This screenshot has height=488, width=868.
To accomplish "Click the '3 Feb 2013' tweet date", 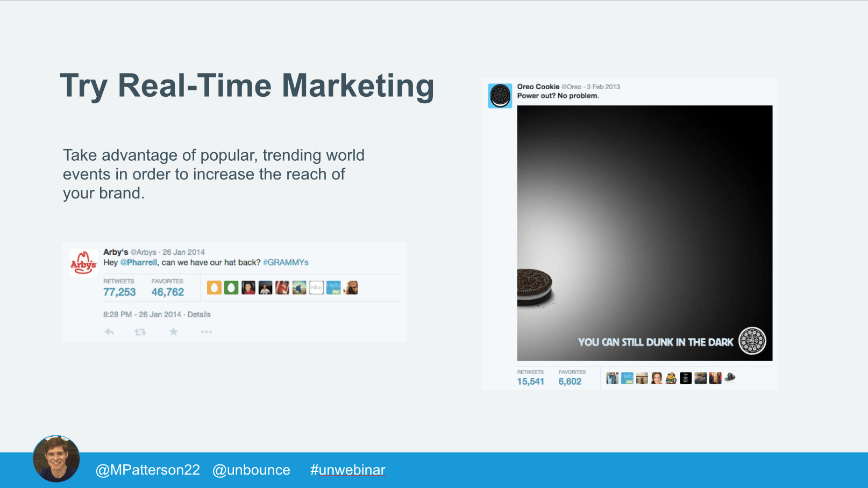I will 603,87.
